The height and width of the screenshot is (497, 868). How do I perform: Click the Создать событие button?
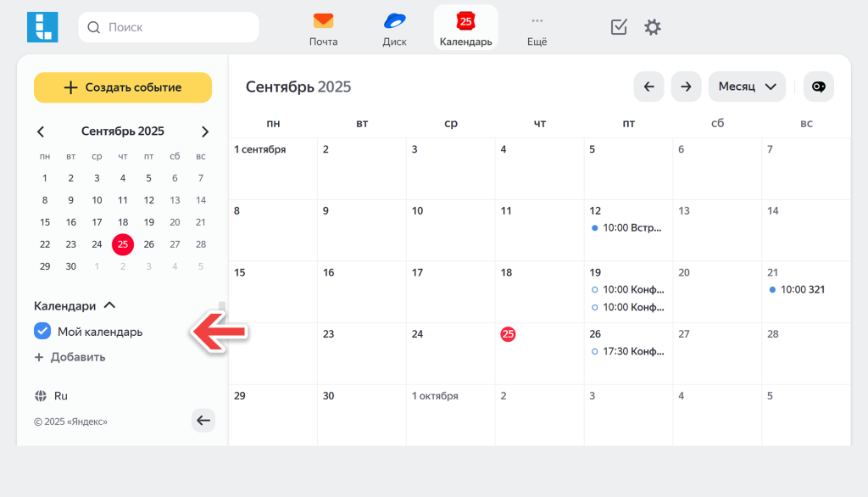click(123, 87)
